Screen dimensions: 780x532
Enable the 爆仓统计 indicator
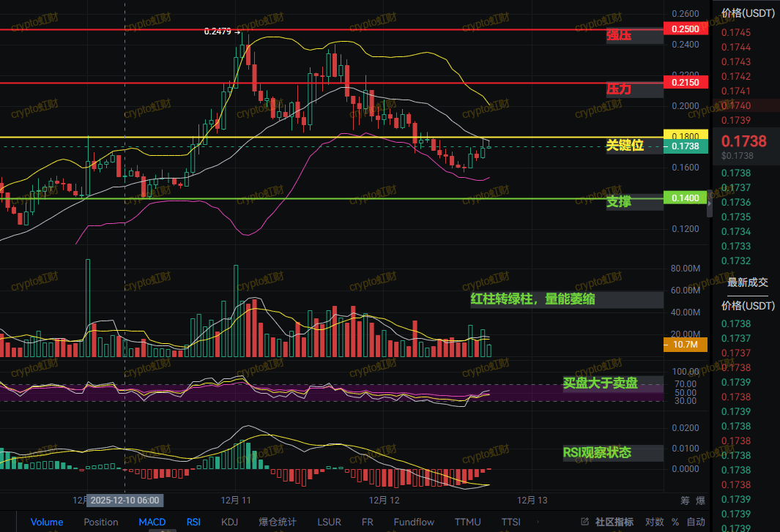point(278,522)
